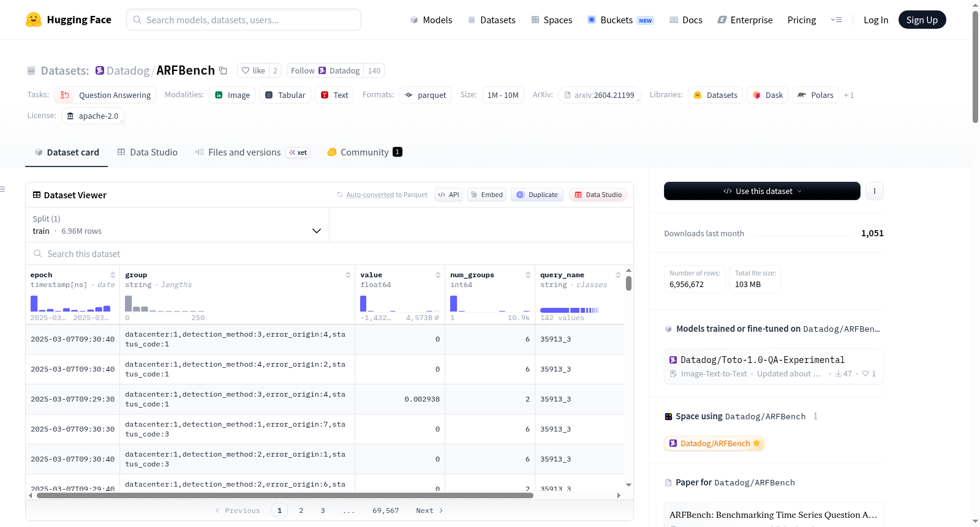
Task: Open the ARFBench paper title link
Action: [x=773, y=515]
